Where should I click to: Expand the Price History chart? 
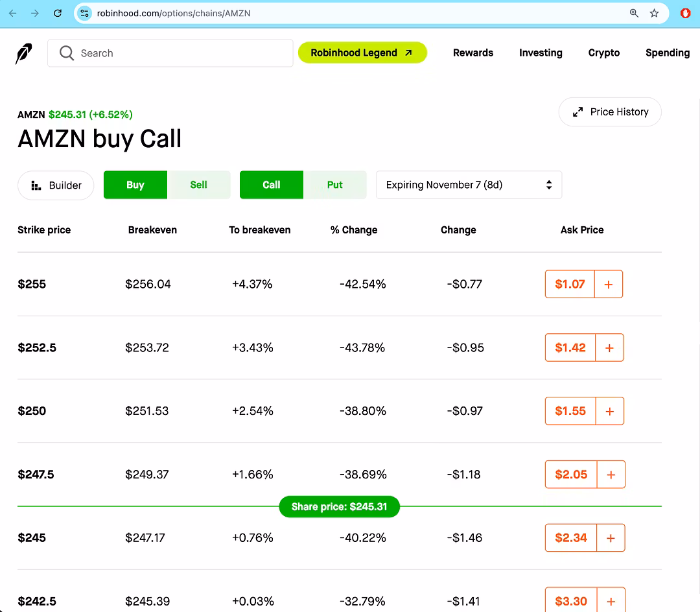[x=610, y=112]
